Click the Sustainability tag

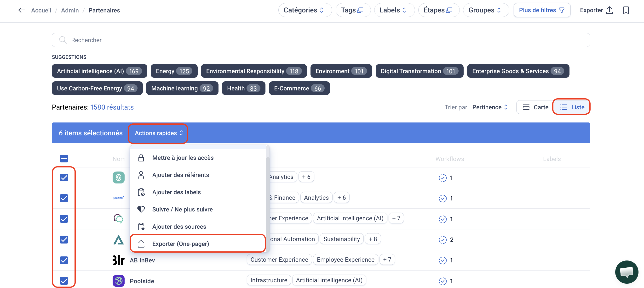point(341,239)
